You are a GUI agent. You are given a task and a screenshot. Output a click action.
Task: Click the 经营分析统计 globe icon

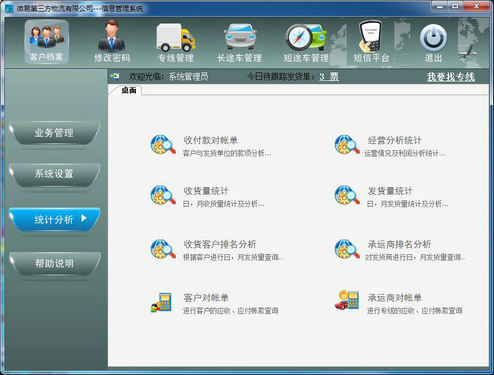point(347,145)
